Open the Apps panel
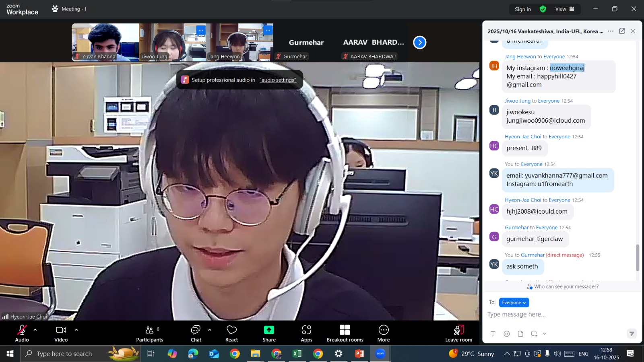 point(306,333)
